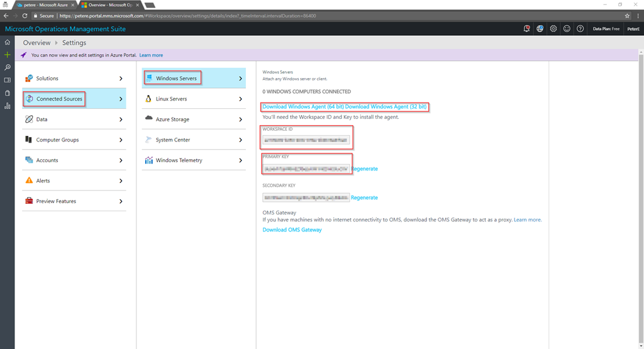Open the bar chart icon in sidebar

[x=7, y=106]
